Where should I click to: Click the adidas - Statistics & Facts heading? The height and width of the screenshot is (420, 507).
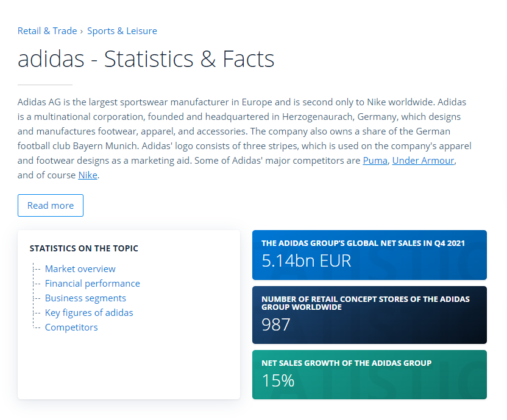[x=146, y=59]
